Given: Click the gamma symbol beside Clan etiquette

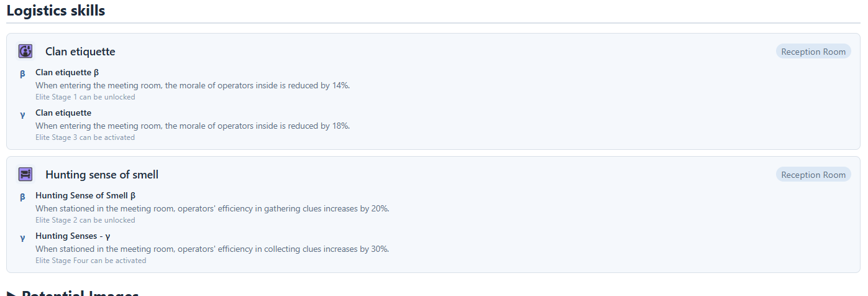Looking at the screenshot, I should click(22, 114).
